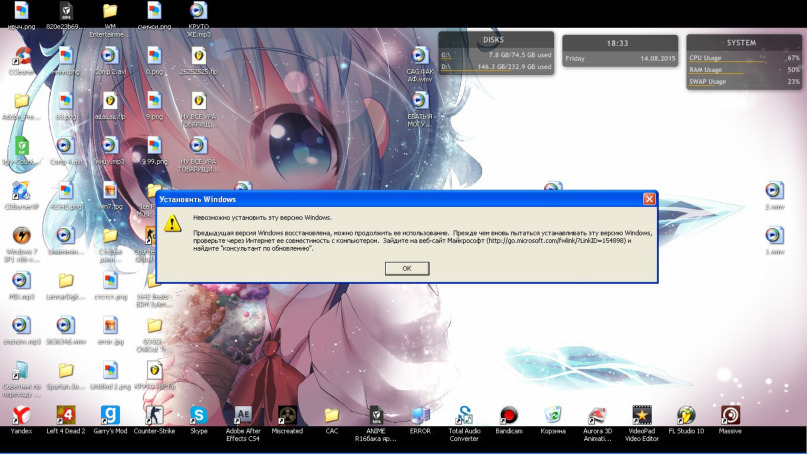Click the DISKS widget header
Viewport: 807px width, 454px height.
[493, 40]
